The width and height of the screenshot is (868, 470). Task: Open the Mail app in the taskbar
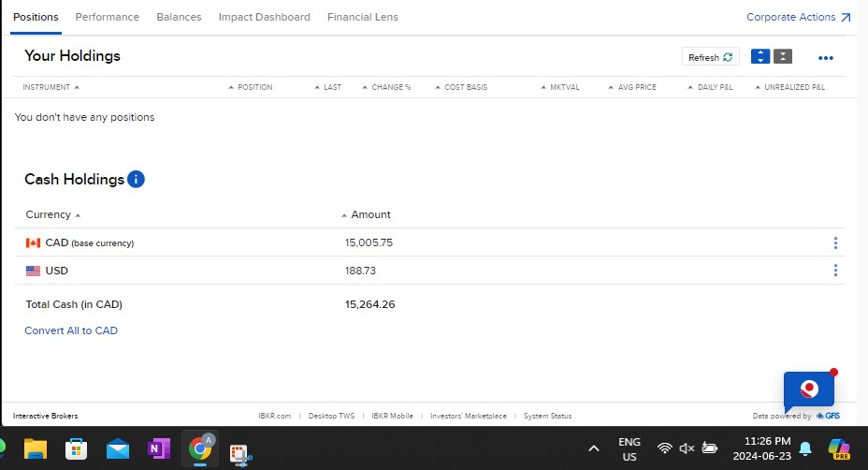[118, 449]
